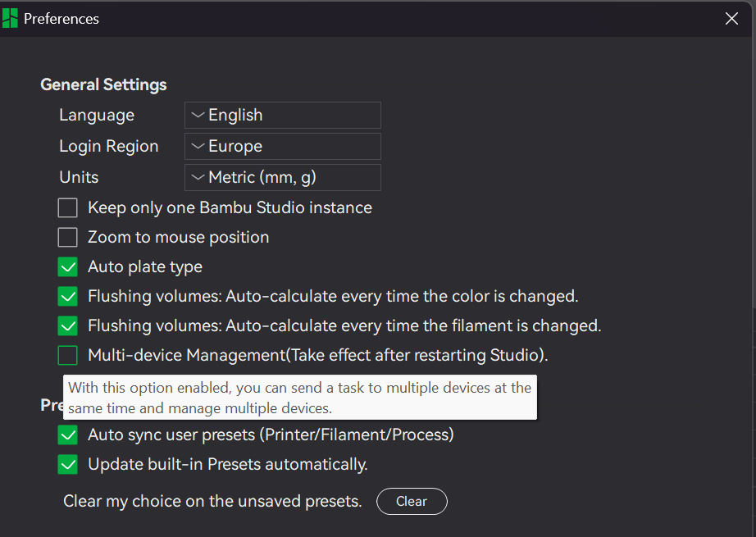The image size is (756, 537).
Task: Click the Units label text
Action: click(79, 177)
